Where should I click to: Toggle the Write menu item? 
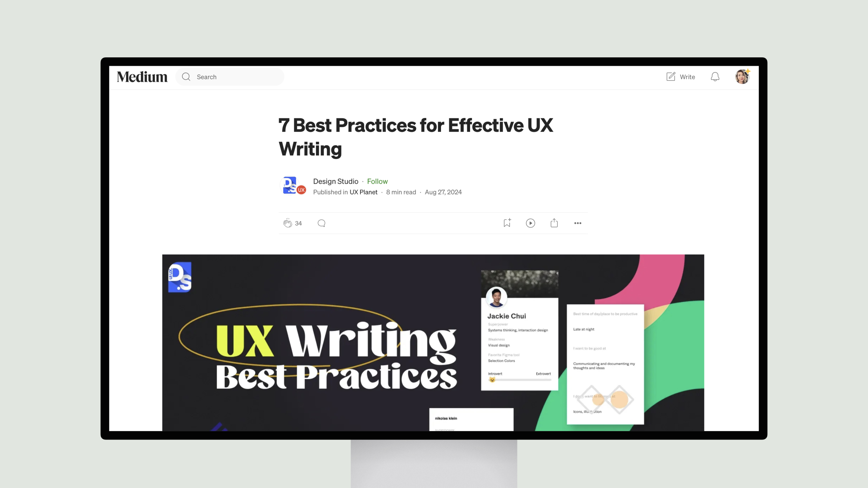(681, 76)
